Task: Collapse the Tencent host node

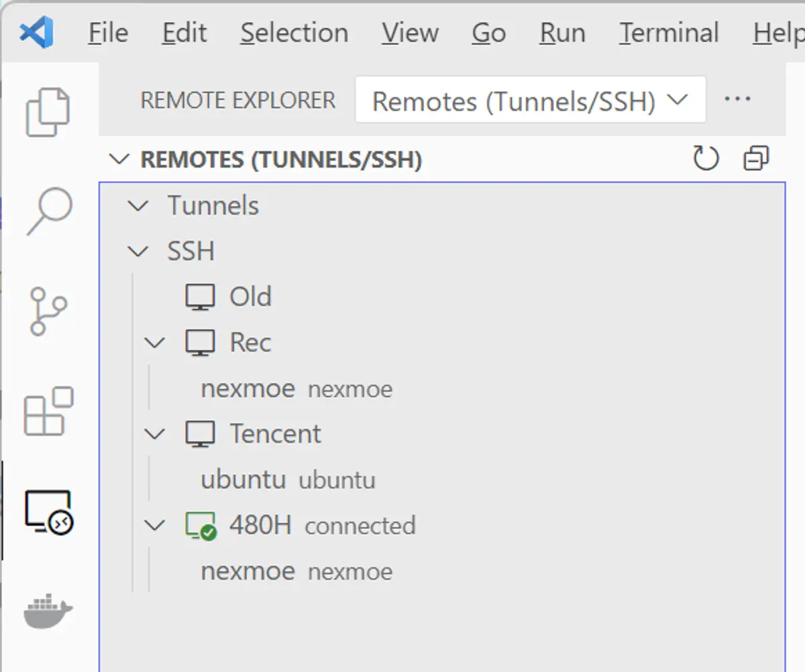Action: click(x=154, y=434)
